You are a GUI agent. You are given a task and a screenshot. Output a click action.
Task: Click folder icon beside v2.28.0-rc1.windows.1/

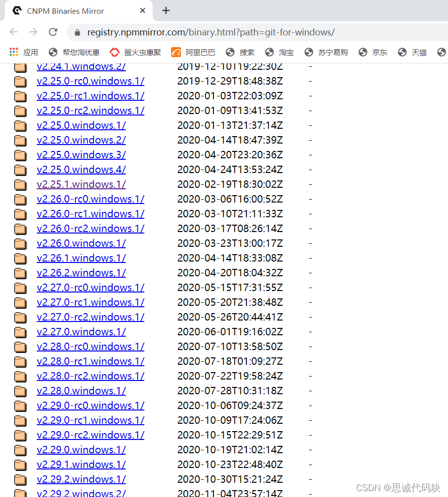(x=20, y=362)
